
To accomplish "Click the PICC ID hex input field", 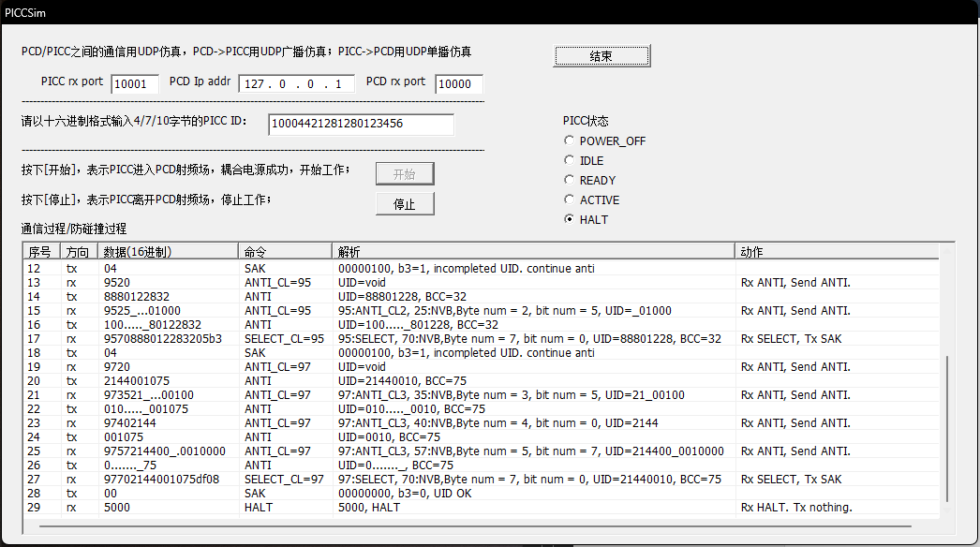I will (x=361, y=124).
